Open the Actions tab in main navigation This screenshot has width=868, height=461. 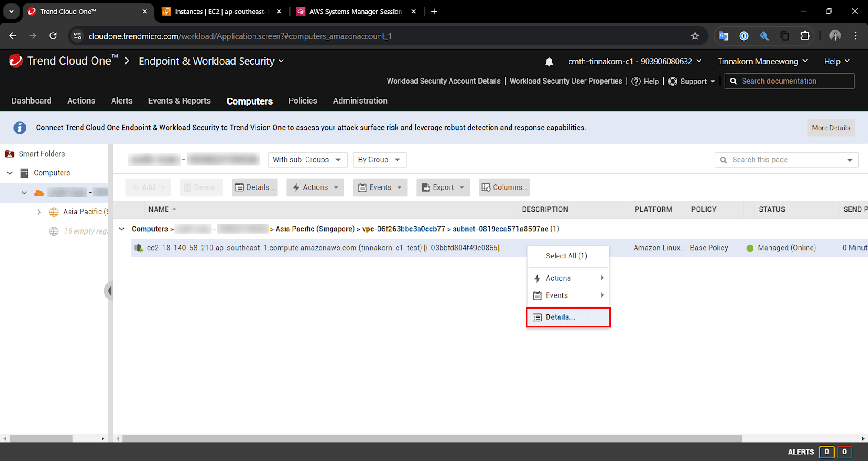(x=81, y=101)
